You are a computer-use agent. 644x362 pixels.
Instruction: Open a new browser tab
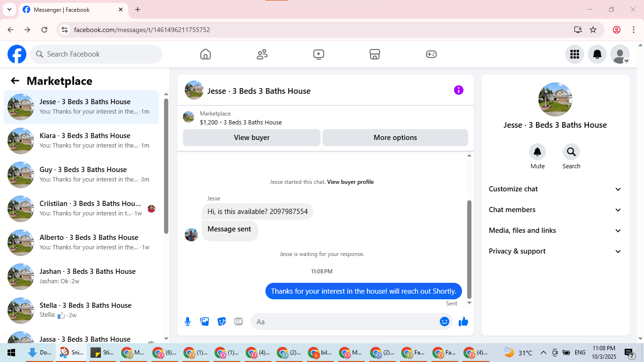pos(138,9)
